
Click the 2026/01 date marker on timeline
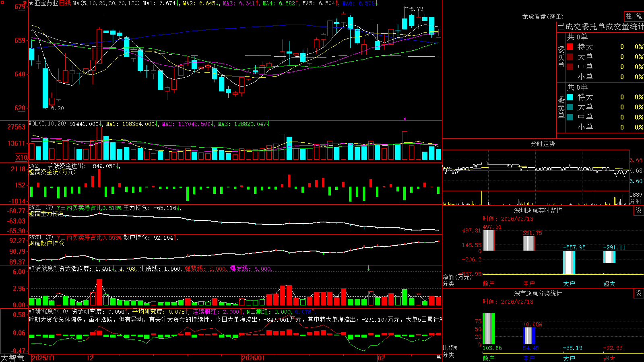254,358
